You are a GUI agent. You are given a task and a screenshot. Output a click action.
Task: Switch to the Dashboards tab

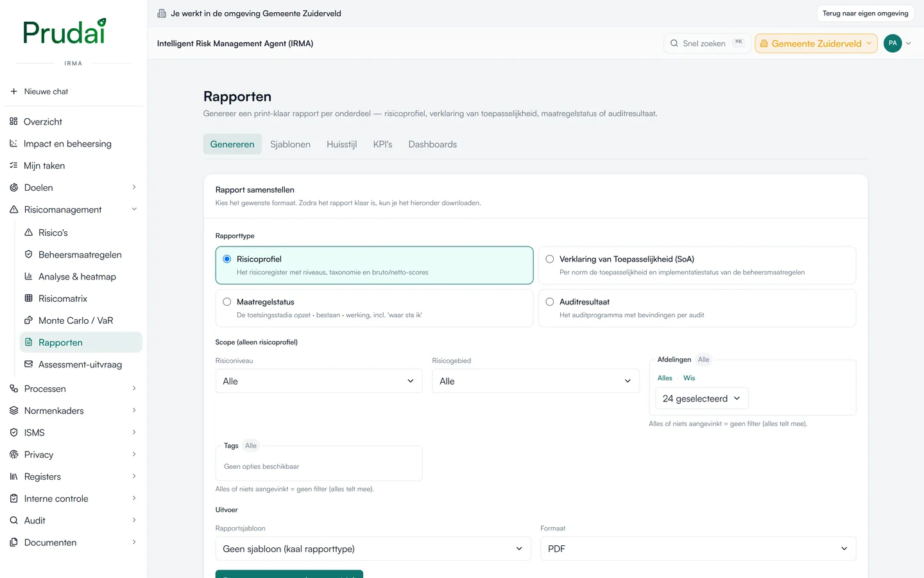pos(432,144)
